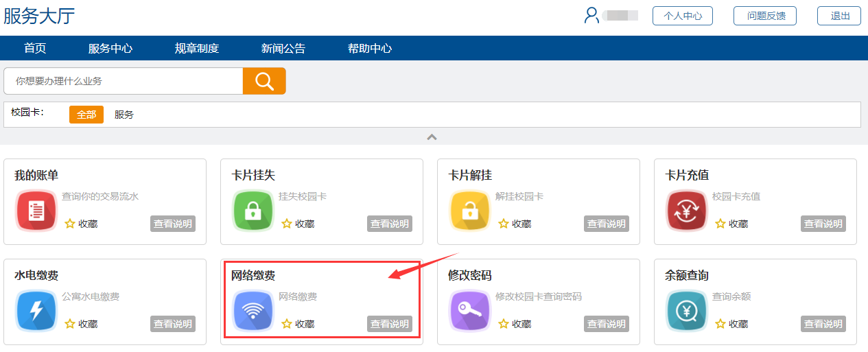
Task: Open the 修改密码 card title
Action: [x=470, y=276]
